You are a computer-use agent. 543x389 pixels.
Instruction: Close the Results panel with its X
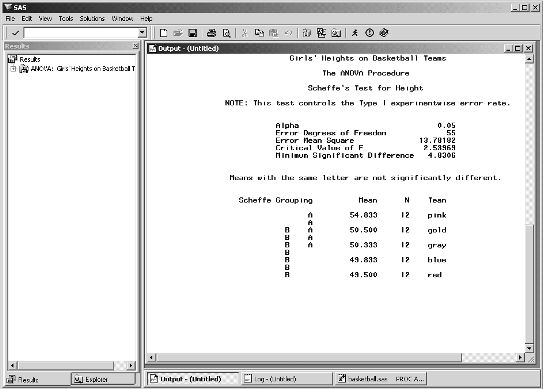(x=135, y=46)
